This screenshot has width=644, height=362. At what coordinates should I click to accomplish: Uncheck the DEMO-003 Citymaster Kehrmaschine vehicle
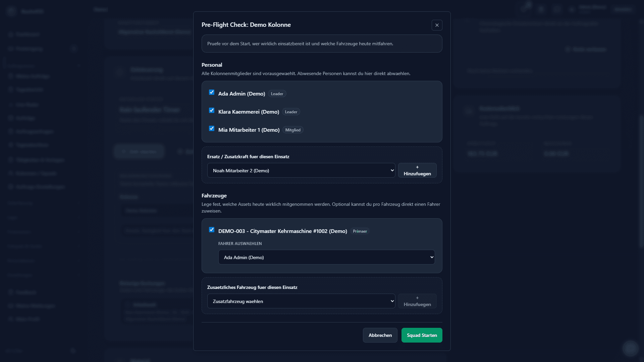pyautogui.click(x=212, y=230)
